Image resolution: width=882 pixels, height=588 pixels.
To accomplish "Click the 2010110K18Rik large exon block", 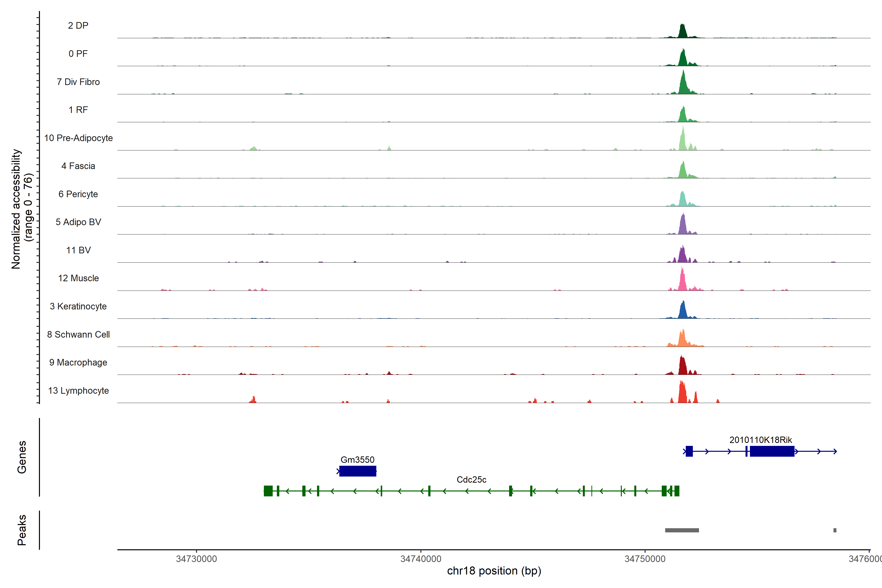I will pos(772,451).
